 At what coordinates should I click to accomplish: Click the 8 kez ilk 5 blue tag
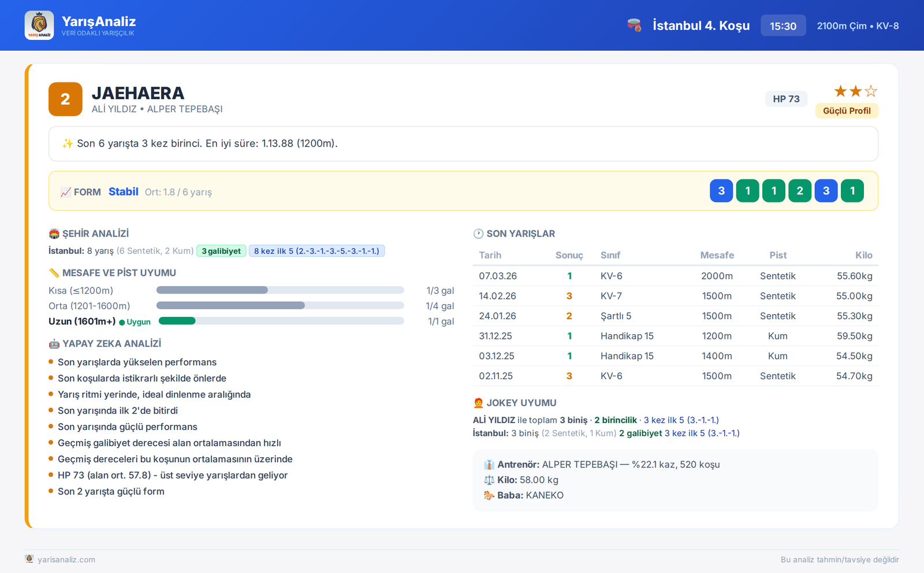point(316,251)
